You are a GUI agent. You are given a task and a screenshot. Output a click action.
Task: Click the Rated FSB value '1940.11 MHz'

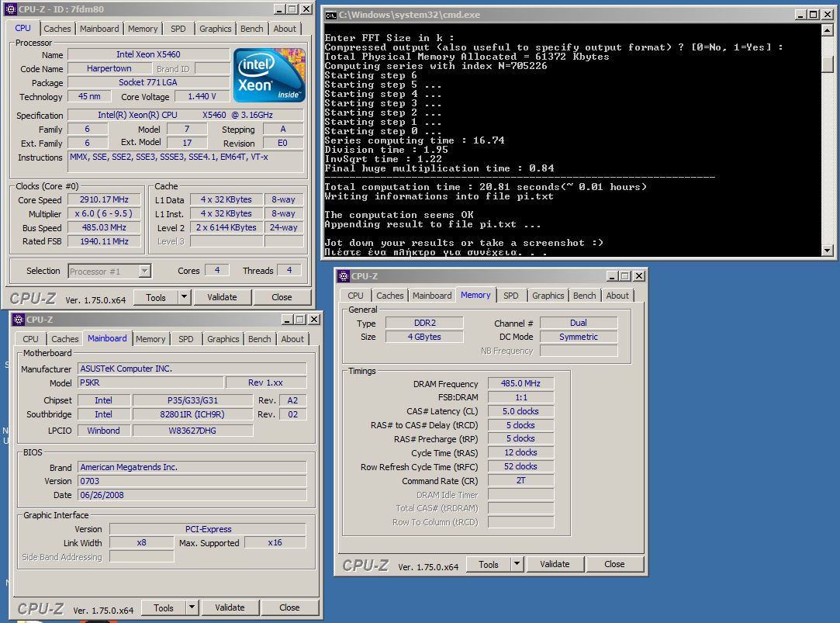pos(105,241)
